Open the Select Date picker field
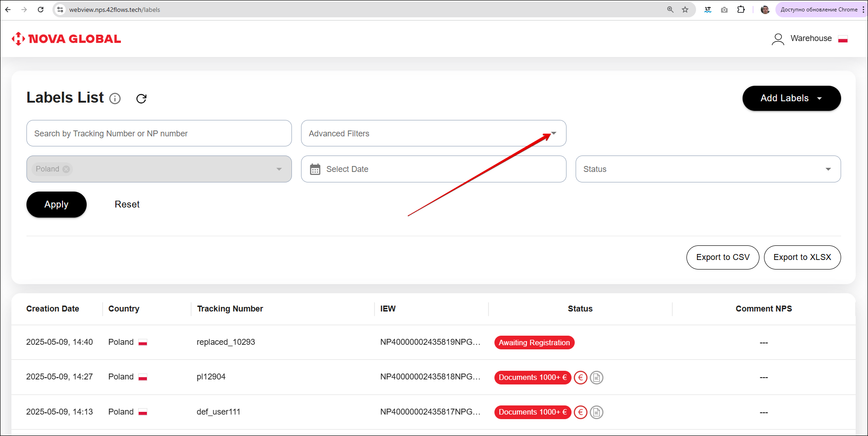Image resolution: width=868 pixels, height=436 pixels. coord(433,169)
